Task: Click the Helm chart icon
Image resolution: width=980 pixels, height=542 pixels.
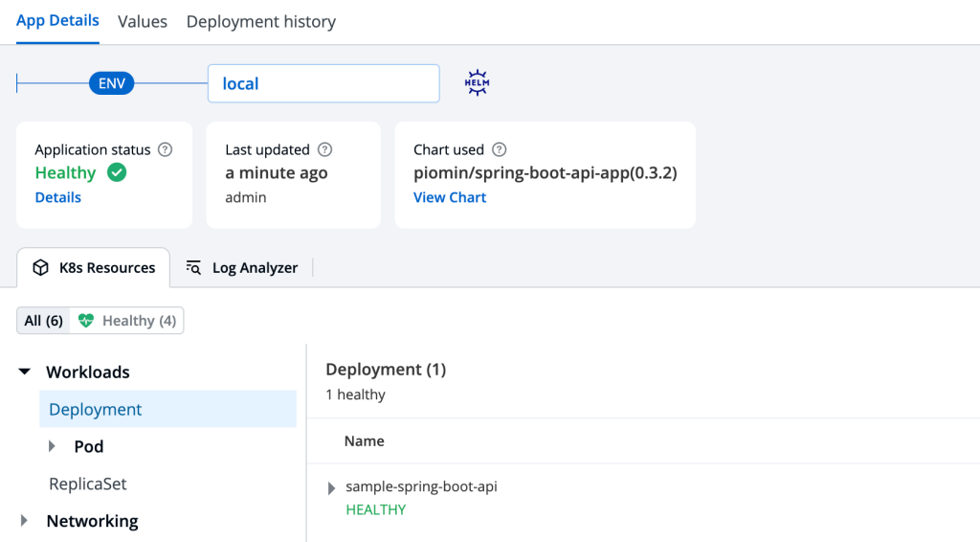Action: click(477, 83)
